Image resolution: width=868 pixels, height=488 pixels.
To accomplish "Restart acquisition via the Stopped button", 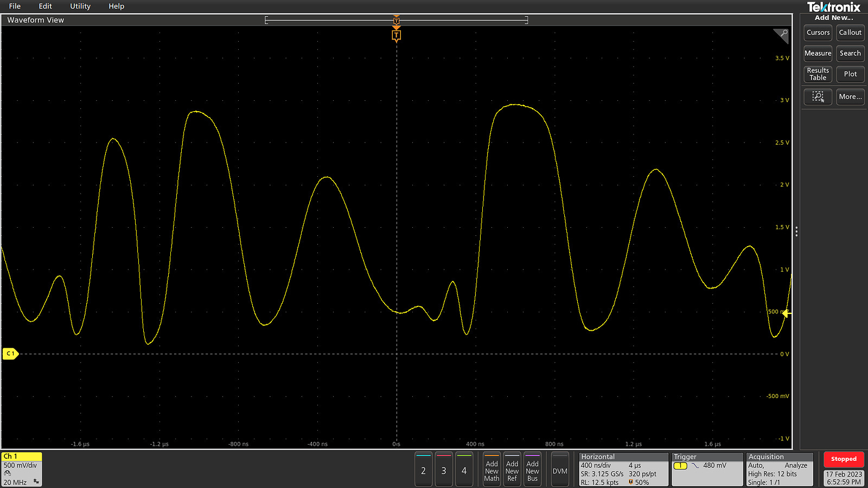I will (844, 459).
